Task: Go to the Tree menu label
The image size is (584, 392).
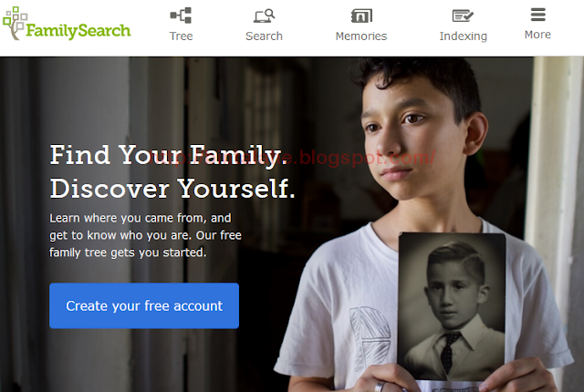Action: point(181,36)
